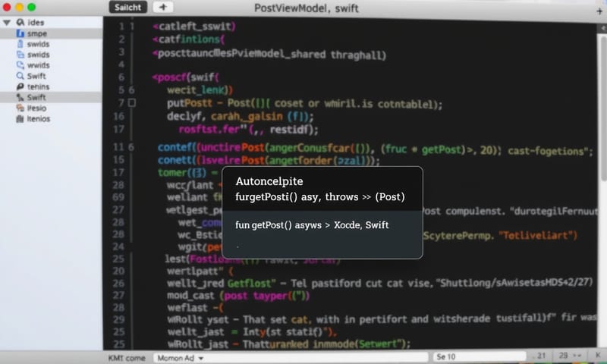The height and width of the screenshot is (364, 607).
Task: Click the weflast code line
Action: [x=196, y=308]
